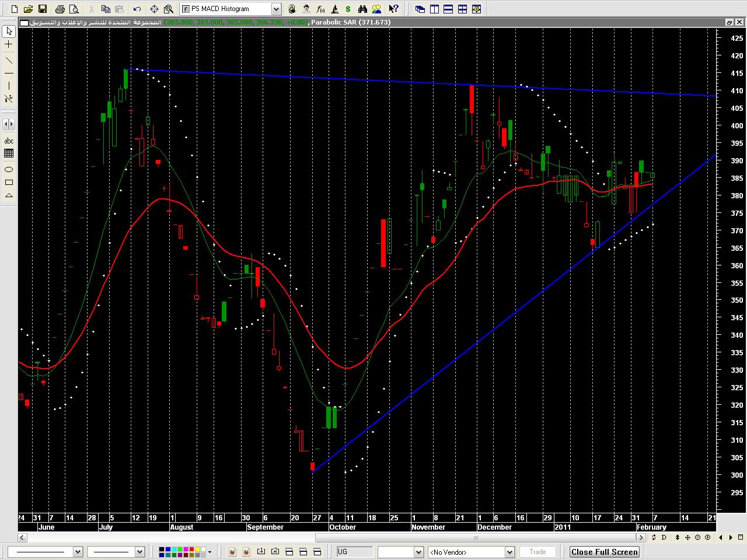747x560 pixels.
Task: Print the chart with the printer icon
Action: (x=60, y=9)
